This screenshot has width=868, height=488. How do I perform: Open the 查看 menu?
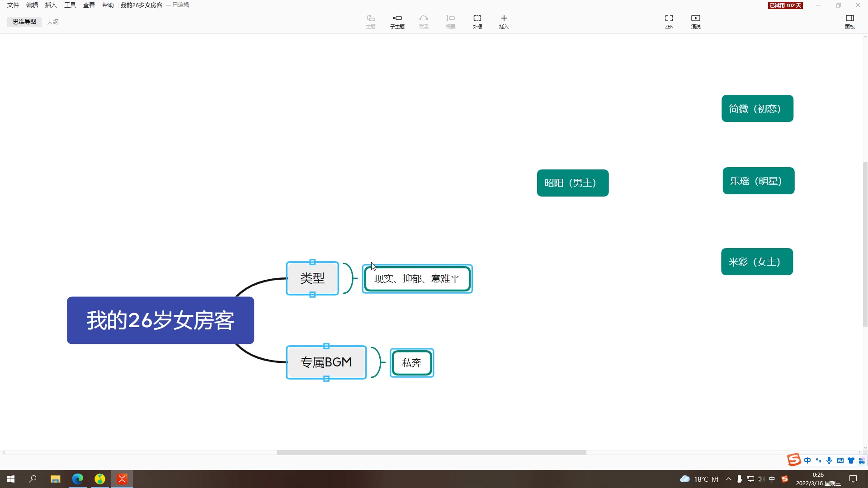tap(89, 5)
